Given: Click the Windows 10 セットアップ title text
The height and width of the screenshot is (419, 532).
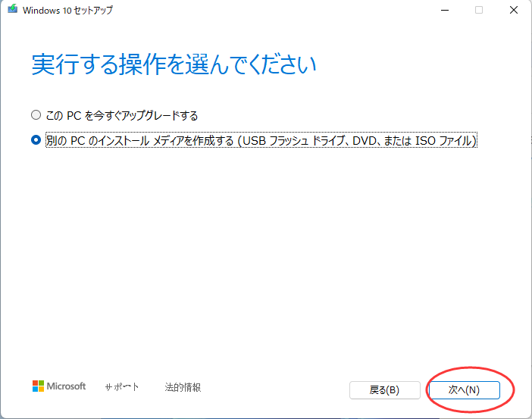Looking at the screenshot, I should tap(67, 11).
